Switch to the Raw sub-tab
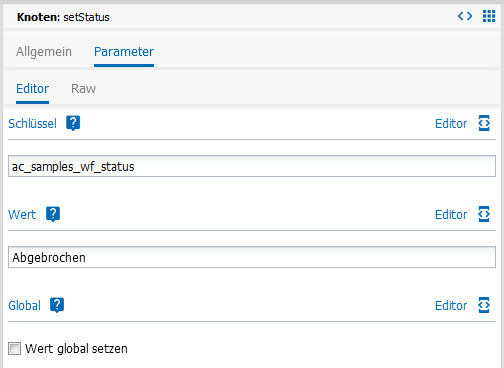This screenshot has width=504, height=368. tap(83, 89)
